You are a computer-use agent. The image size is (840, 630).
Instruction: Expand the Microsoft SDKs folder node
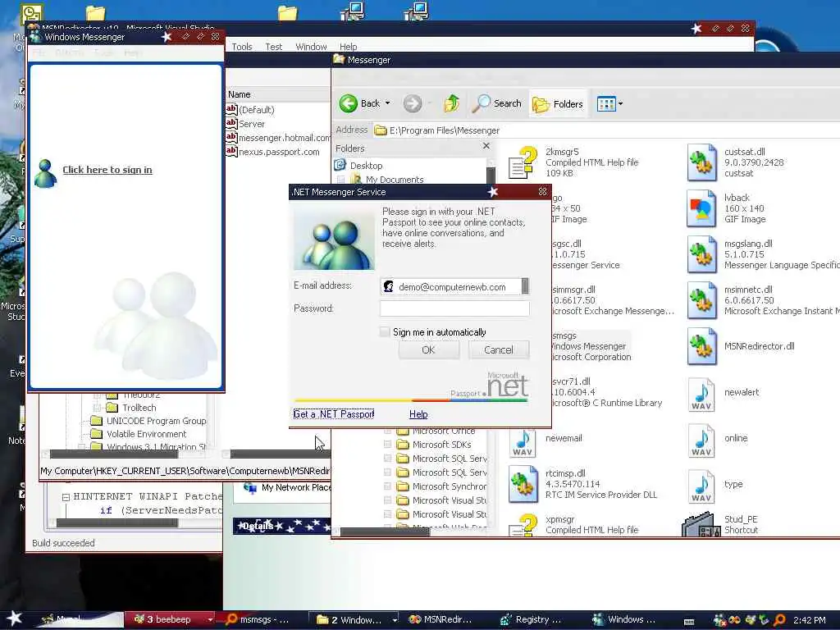tap(387, 444)
